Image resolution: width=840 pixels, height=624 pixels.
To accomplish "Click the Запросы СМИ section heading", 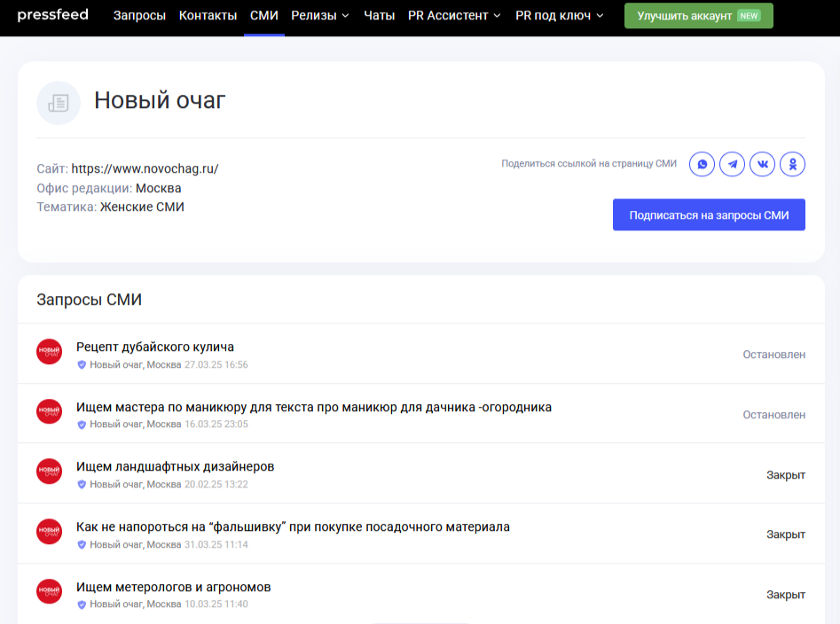I will coord(89,300).
